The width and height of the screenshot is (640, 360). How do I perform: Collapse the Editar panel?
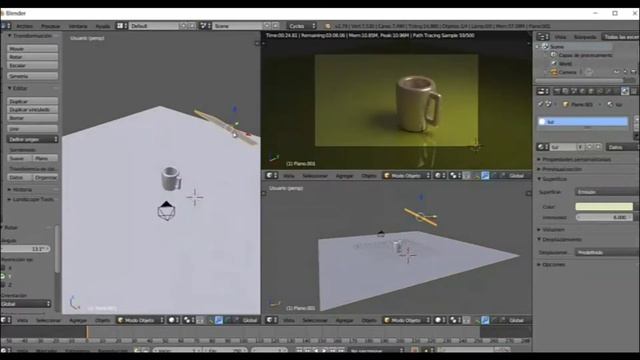point(18,88)
